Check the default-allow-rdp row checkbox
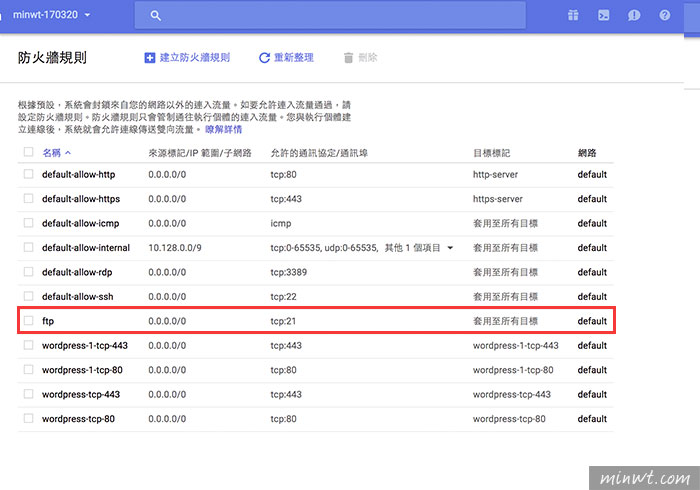This screenshot has height=490, width=700. tap(28, 272)
